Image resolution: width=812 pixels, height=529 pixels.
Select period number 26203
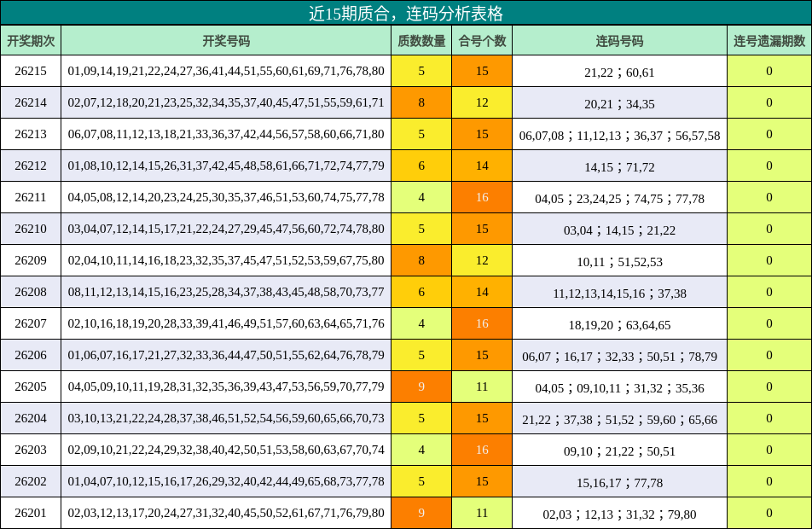tap(31, 451)
